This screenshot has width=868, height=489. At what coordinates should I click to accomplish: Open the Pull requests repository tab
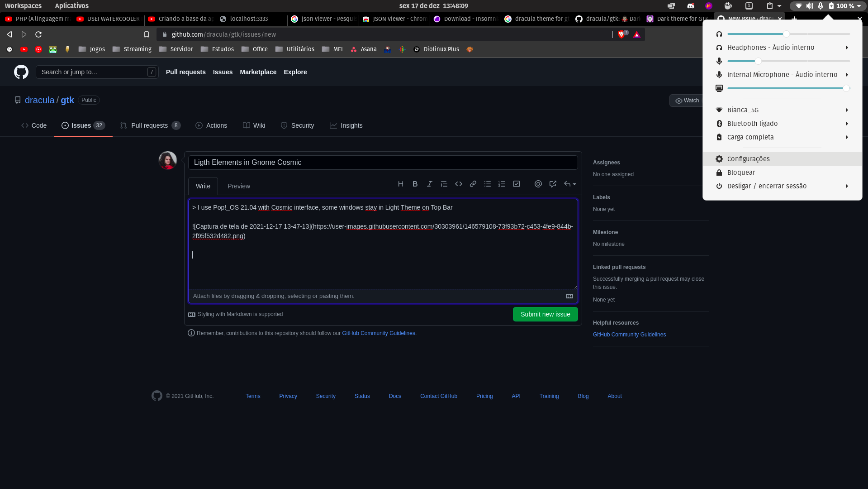(x=150, y=125)
